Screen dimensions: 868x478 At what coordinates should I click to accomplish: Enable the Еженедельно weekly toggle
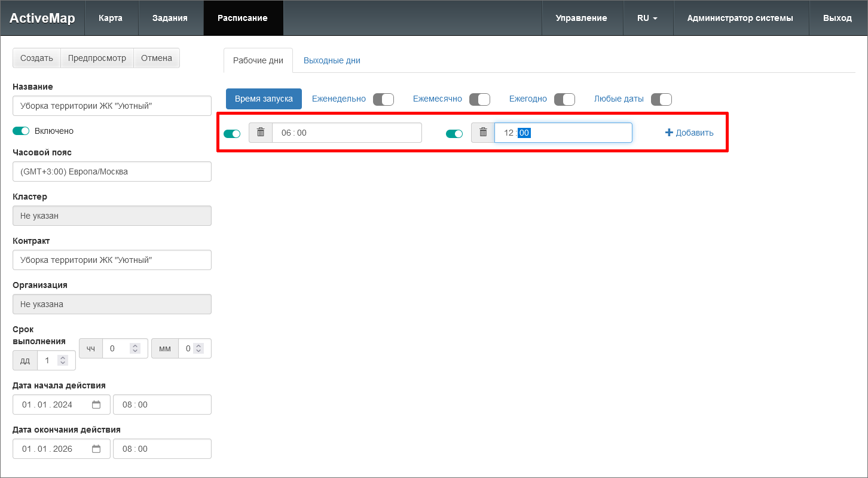coord(383,99)
